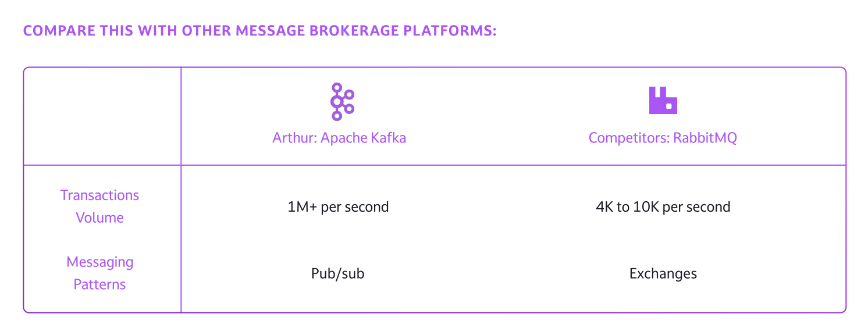Click the 'Transactions Volume' row label
Viewport: 868px width, 335px height.
[100, 206]
